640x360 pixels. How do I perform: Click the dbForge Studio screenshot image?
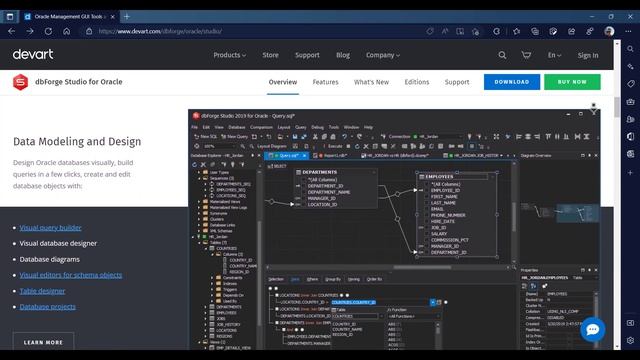[x=394, y=229]
